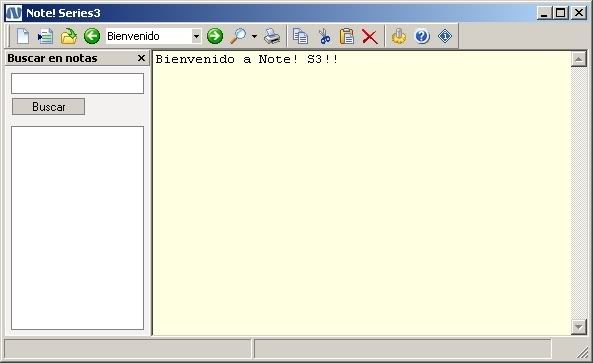Copy selected text icon
The height and width of the screenshot is (363, 593).
tap(301, 36)
